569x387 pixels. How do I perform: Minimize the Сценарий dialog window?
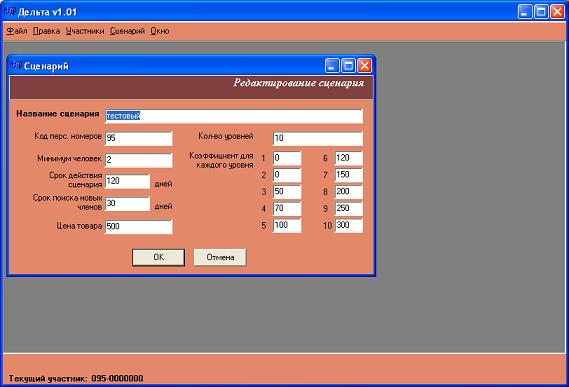(x=332, y=66)
